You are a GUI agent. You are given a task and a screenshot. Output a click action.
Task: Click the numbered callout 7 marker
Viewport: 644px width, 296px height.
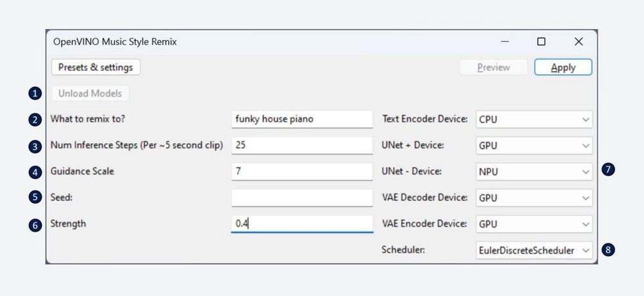(608, 170)
